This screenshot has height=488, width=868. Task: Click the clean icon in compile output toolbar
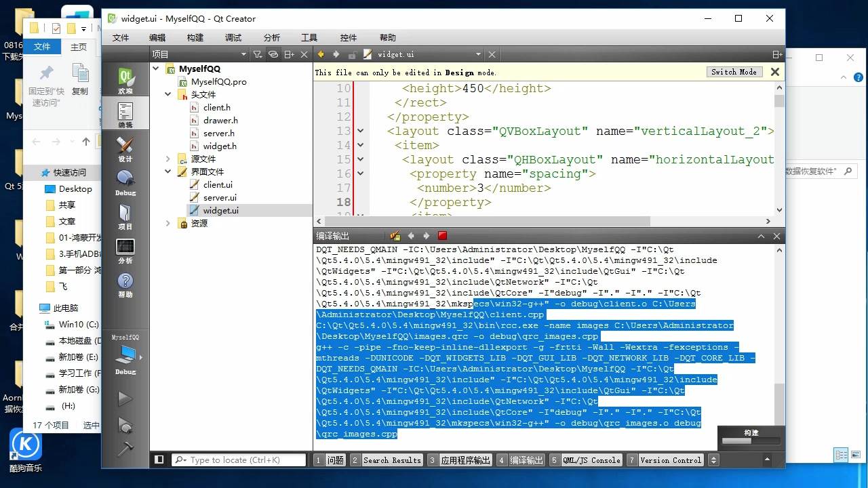tap(395, 236)
